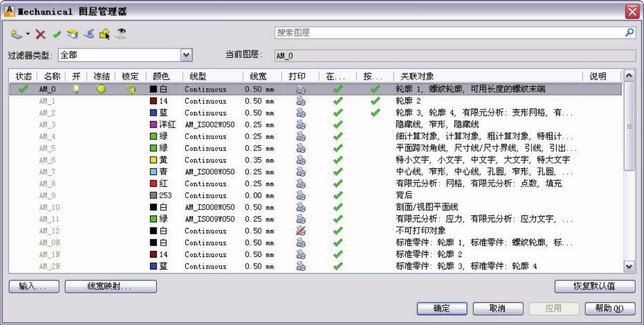Select the AM_4 layer name

47,136
